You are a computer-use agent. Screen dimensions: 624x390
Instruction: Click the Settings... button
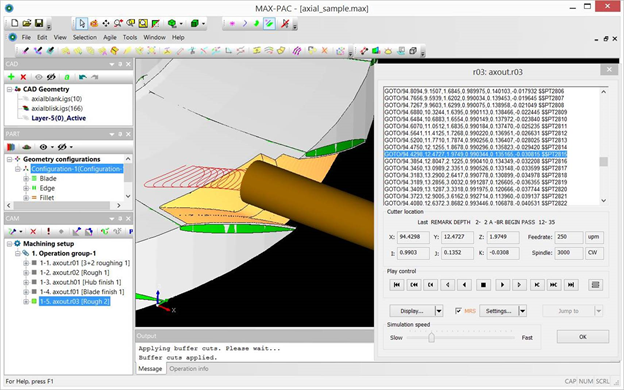click(x=499, y=311)
